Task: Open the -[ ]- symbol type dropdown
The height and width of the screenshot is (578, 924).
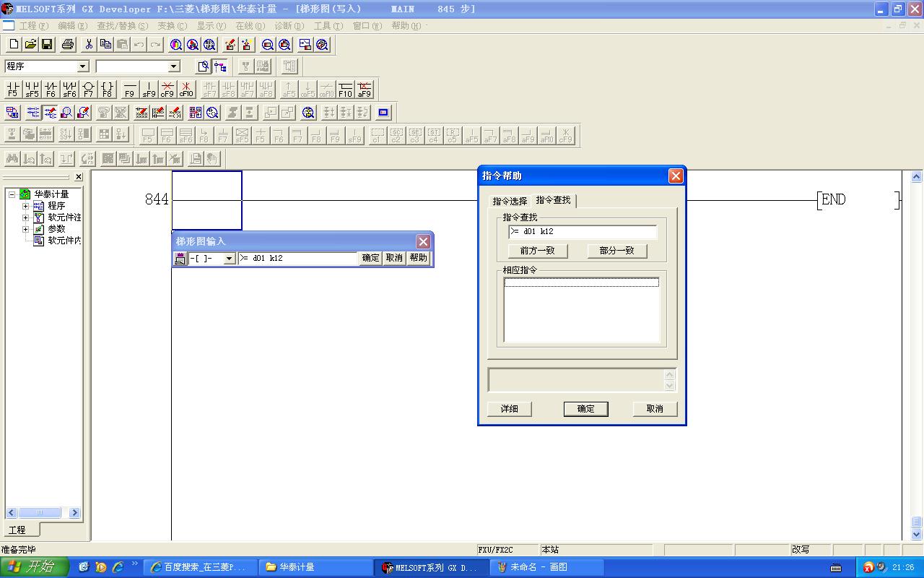Action: click(230, 259)
